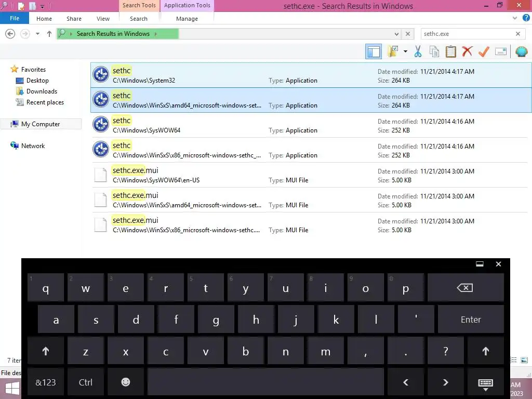Tap the Ctrl key on touch keyboard
532x399 pixels.
86,382
